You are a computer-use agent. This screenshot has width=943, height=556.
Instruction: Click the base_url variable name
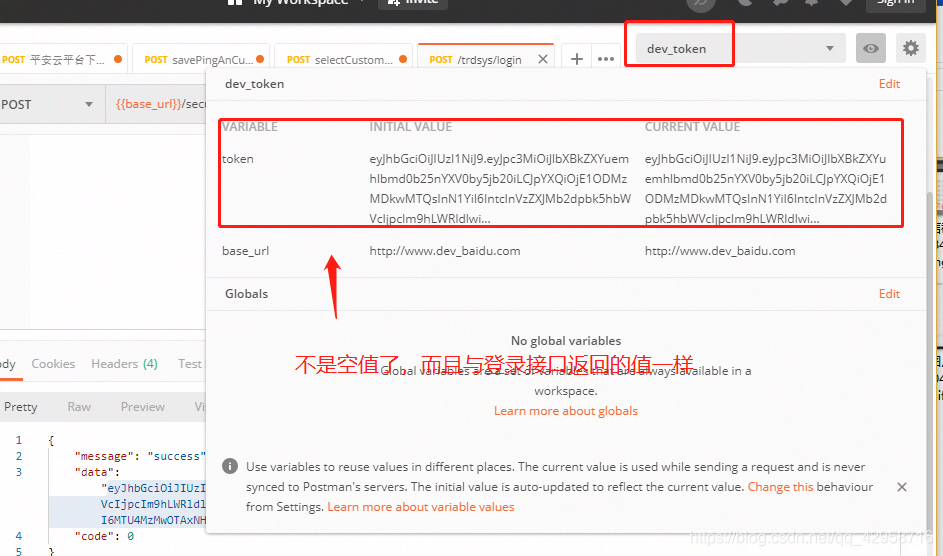(245, 251)
